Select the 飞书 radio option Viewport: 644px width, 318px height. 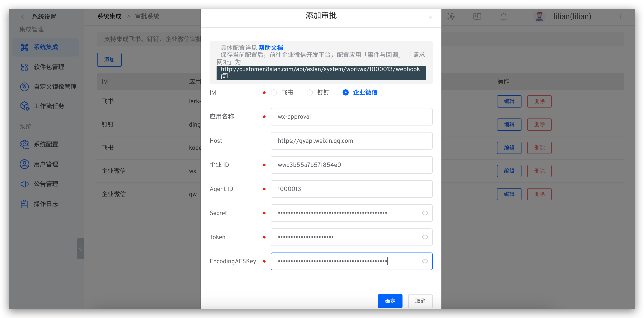click(x=274, y=92)
